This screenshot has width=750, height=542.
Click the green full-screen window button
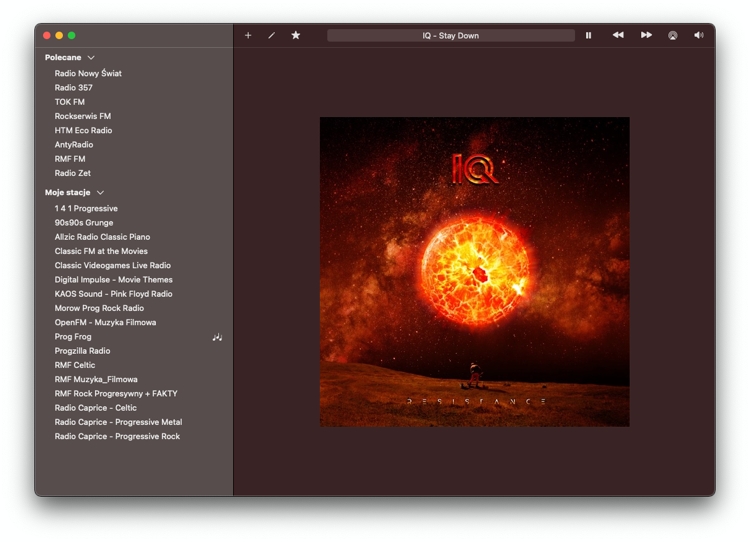(x=72, y=35)
